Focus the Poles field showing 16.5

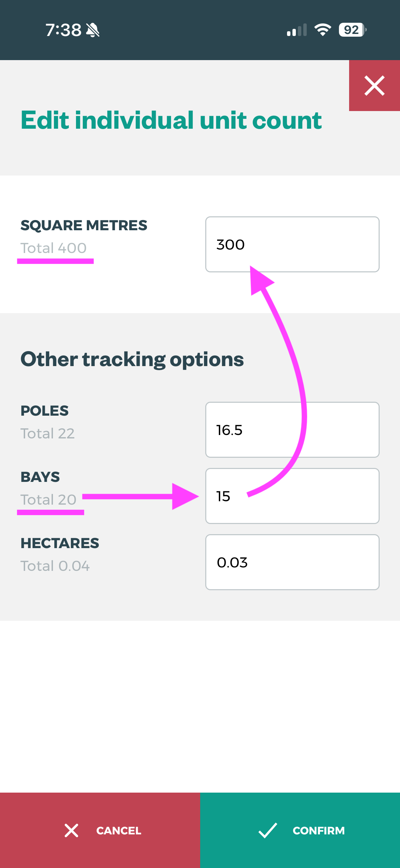click(292, 430)
